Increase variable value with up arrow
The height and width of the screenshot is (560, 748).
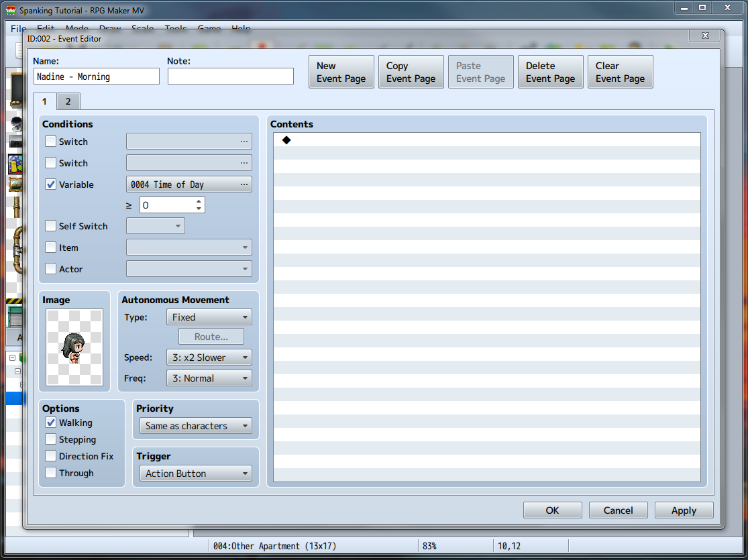coord(199,201)
